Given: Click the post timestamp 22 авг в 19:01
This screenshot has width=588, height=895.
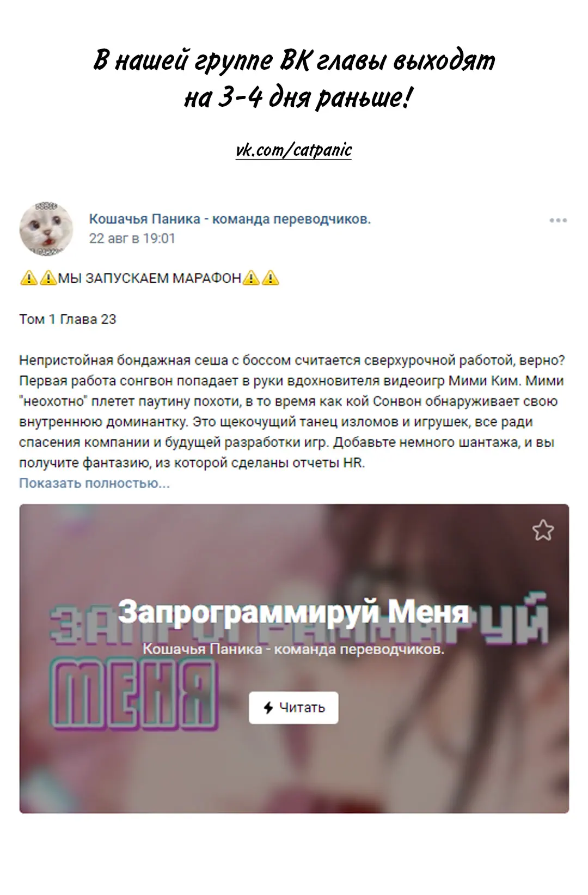Looking at the screenshot, I should click(x=132, y=239).
